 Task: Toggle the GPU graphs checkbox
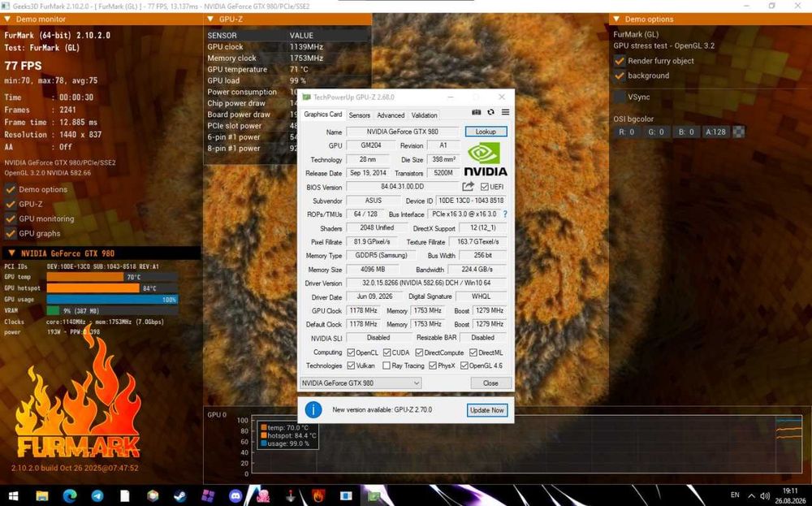(x=11, y=234)
